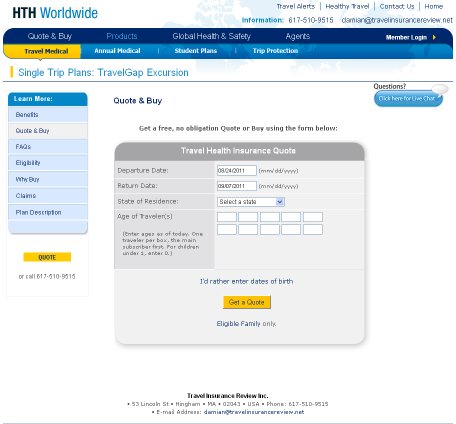456x424 pixels.
Task: Open the Eligible Family link
Action: click(238, 324)
